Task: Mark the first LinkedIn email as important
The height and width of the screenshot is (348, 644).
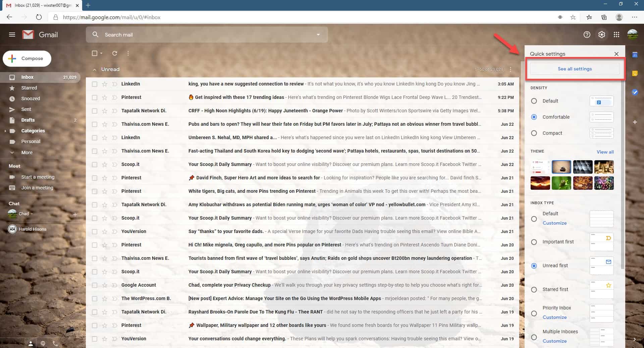Action: 114,84
